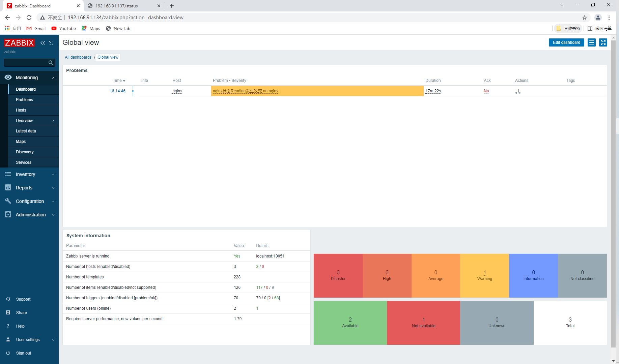Hide the sidebar using the square icon

pyautogui.click(x=51, y=43)
